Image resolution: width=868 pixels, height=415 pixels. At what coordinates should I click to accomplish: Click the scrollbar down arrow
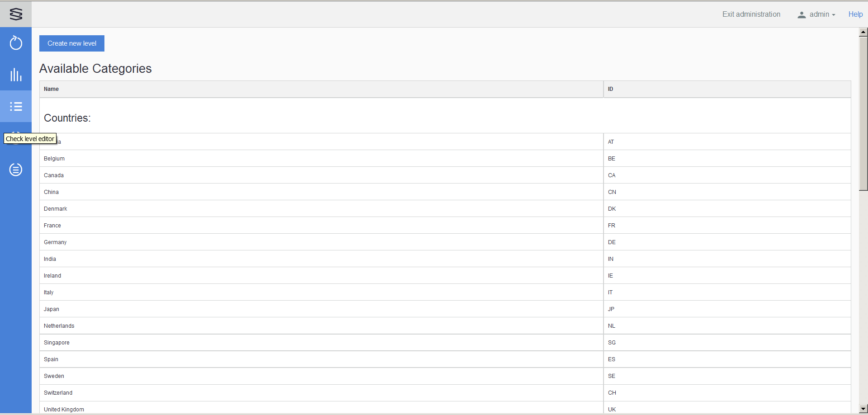863,409
